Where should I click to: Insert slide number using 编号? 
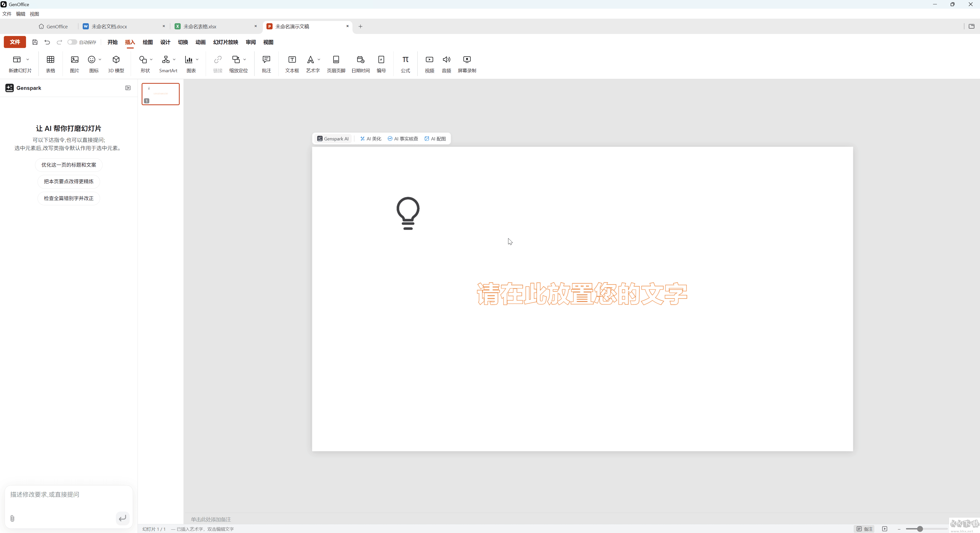click(x=381, y=64)
